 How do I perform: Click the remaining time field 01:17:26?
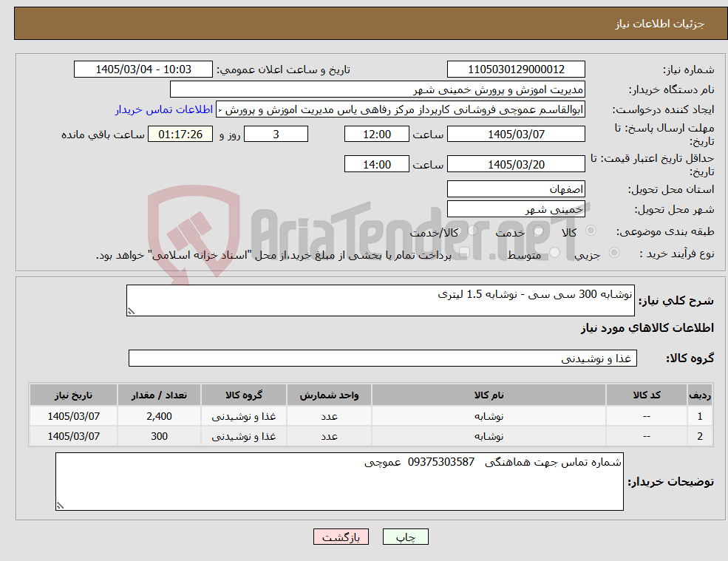(180, 135)
